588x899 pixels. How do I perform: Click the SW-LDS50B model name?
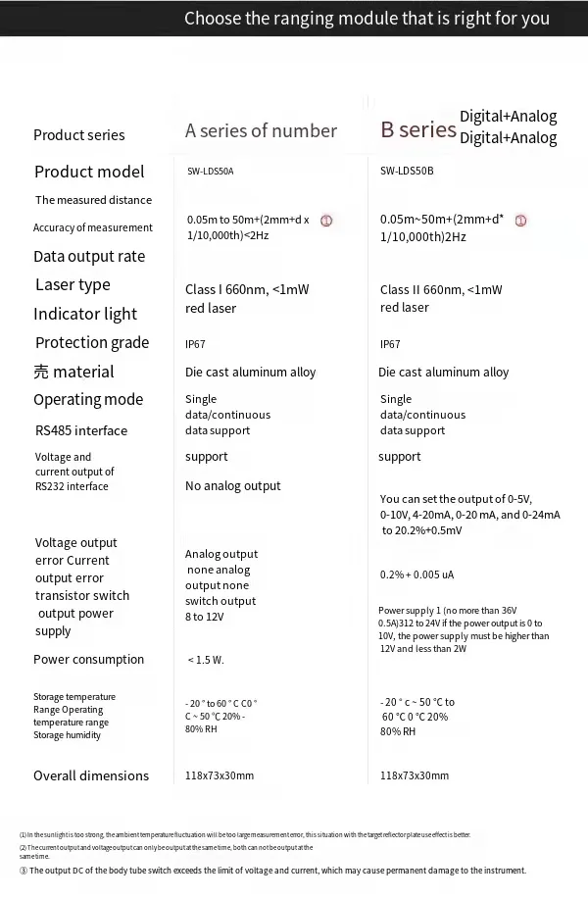tap(406, 172)
